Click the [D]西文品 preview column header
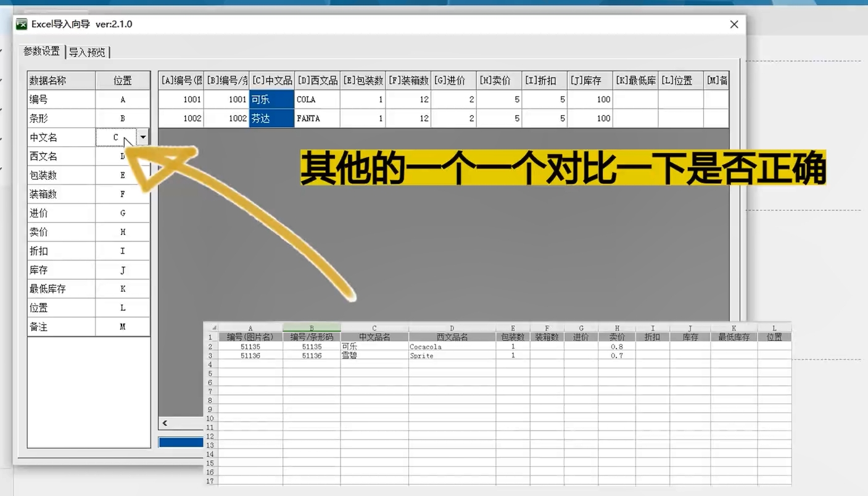Viewport: 868px width, 496px height. pyautogui.click(x=317, y=80)
